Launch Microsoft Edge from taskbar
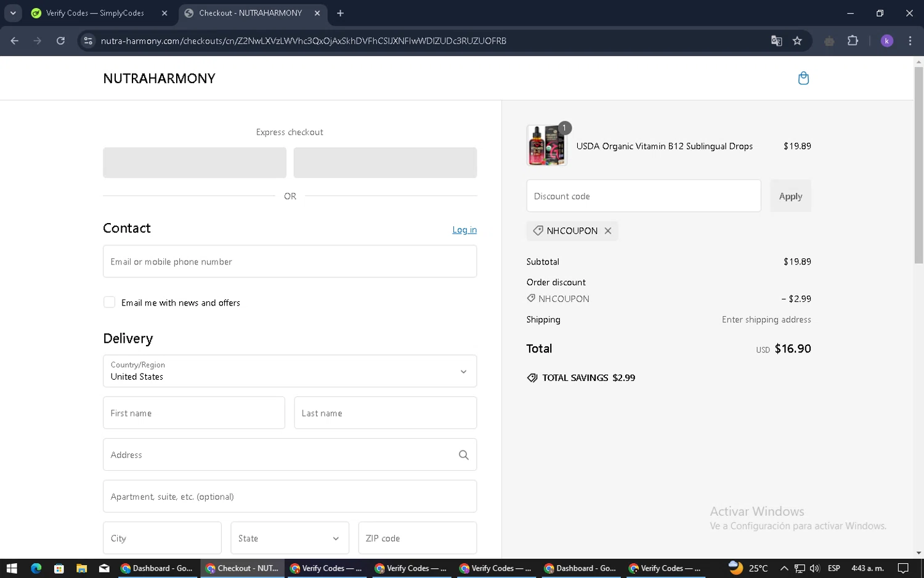The height and width of the screenshot is (578, 924). [36, 568]
